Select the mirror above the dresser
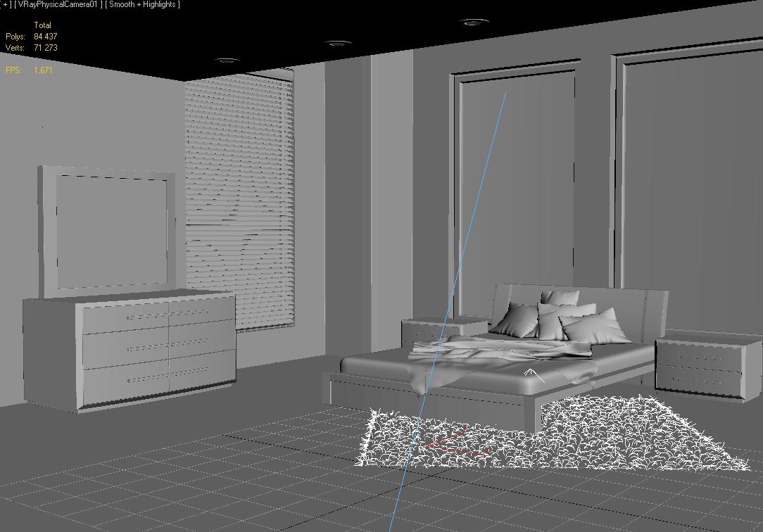Image resolution: width=763 pixels, height=532 pixels. tap(106, 225)
